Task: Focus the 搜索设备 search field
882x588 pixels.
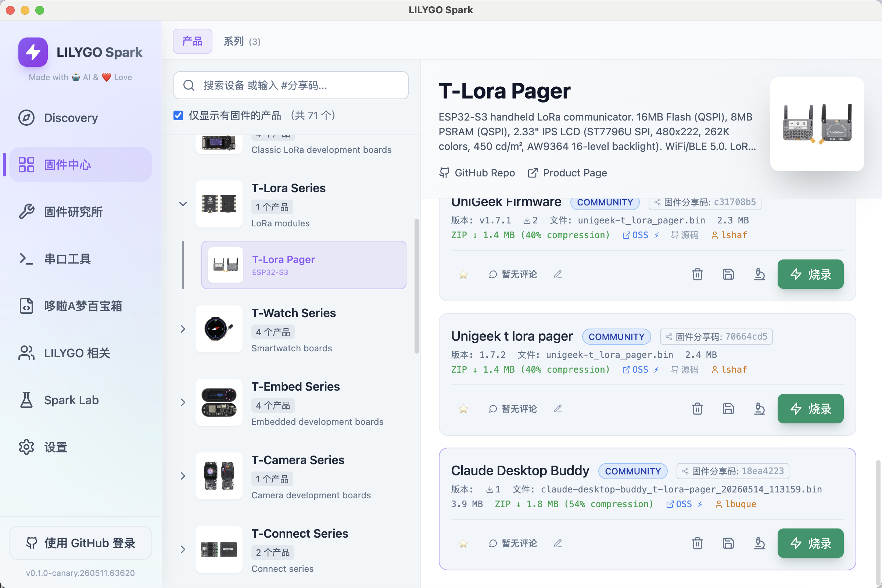Action: [291, 86]
